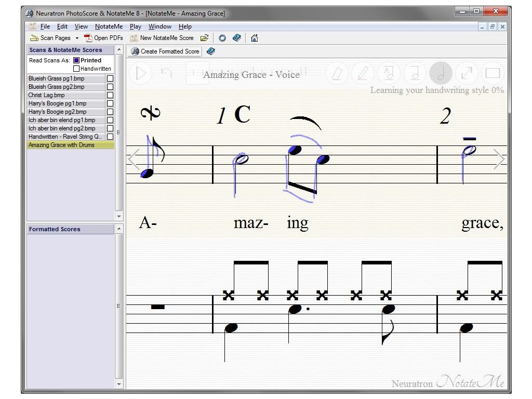Click the help book beside Create Formatted Score
532x399 pixels.
point(211,51)
